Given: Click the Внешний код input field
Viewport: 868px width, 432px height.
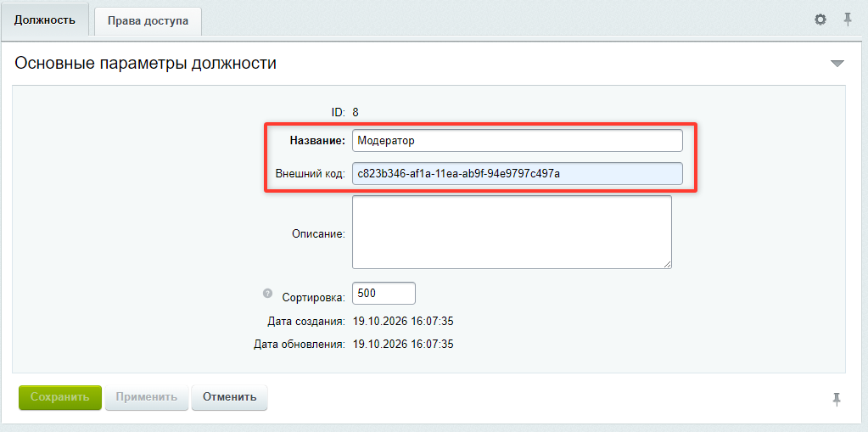Looking at the screenshot, I should [517, 173].
